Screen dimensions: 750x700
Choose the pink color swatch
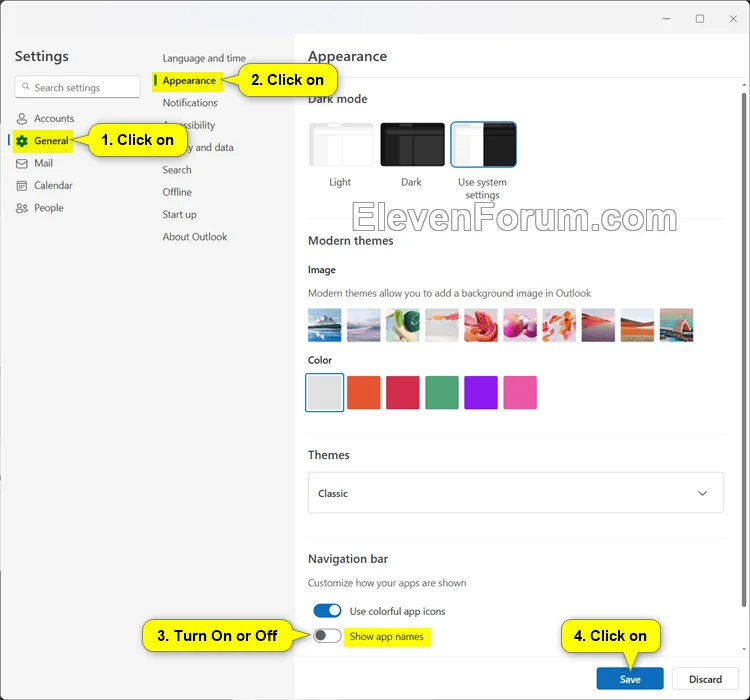point(520,393)
